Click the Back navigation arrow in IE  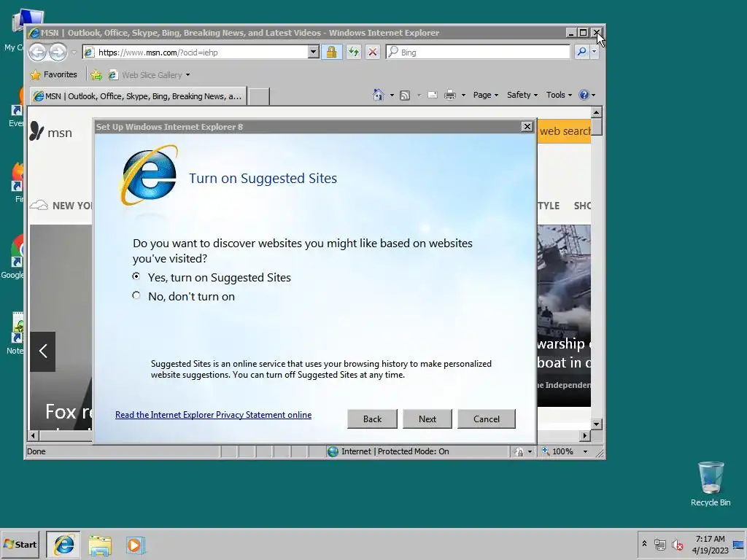pos(38,52)
